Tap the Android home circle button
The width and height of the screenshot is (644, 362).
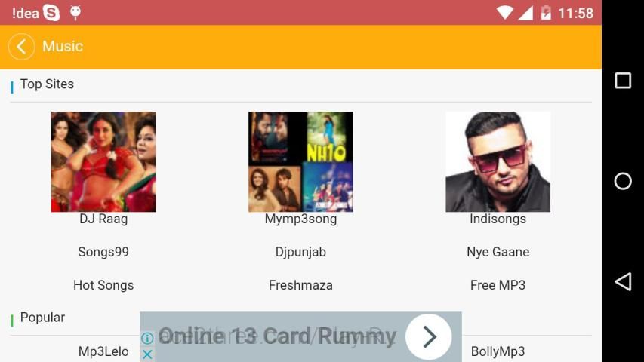tap(623, 181)
